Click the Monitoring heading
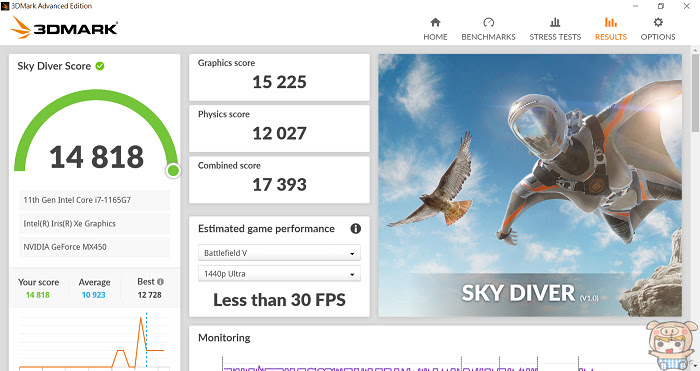This screenshot has height=371, width=700. tap(224, 338)
